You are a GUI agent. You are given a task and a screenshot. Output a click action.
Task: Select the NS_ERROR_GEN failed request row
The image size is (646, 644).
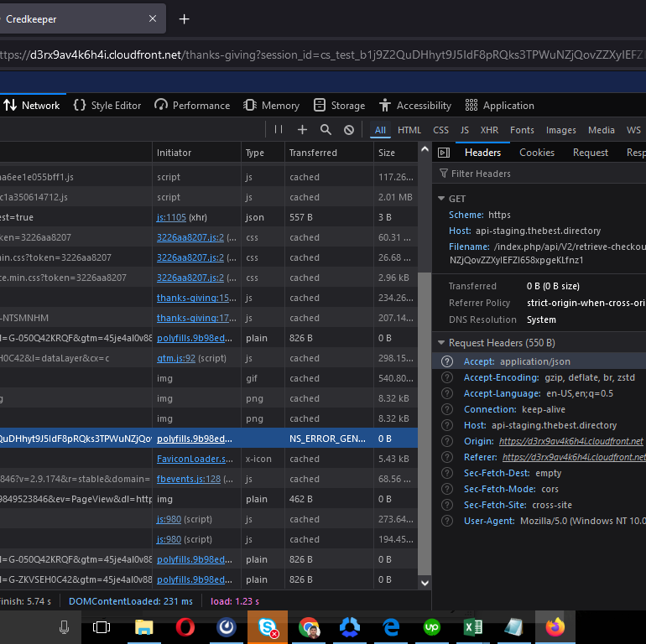(208, 439)
